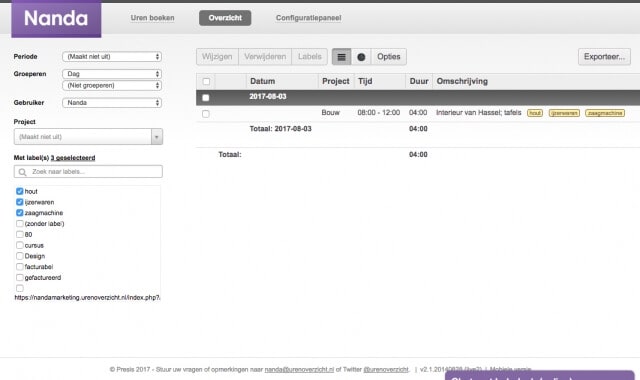Click the yellow 'zaagmachine' label tag
Viewport: 640px width, 380px height.
coord(605,113)
